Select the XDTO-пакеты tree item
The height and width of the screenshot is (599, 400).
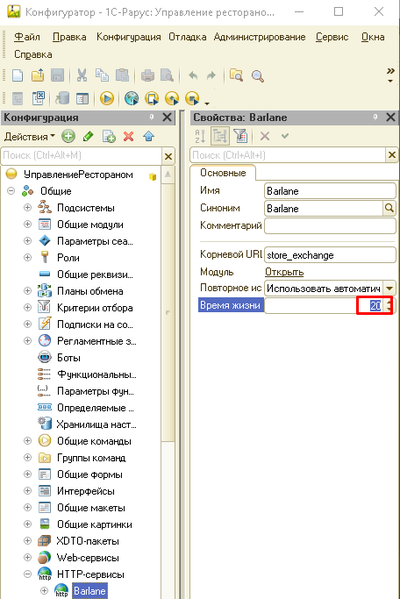click(87, 541)
